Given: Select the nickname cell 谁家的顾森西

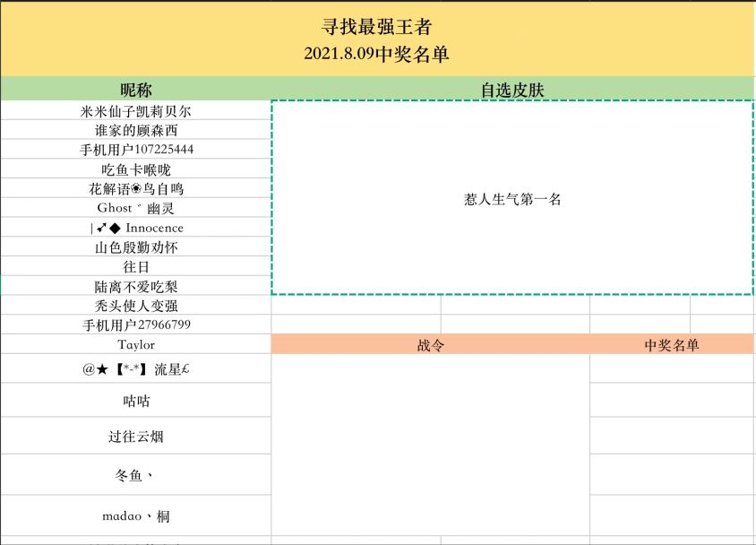Looking at the screenshot, I should pos(136,131).
